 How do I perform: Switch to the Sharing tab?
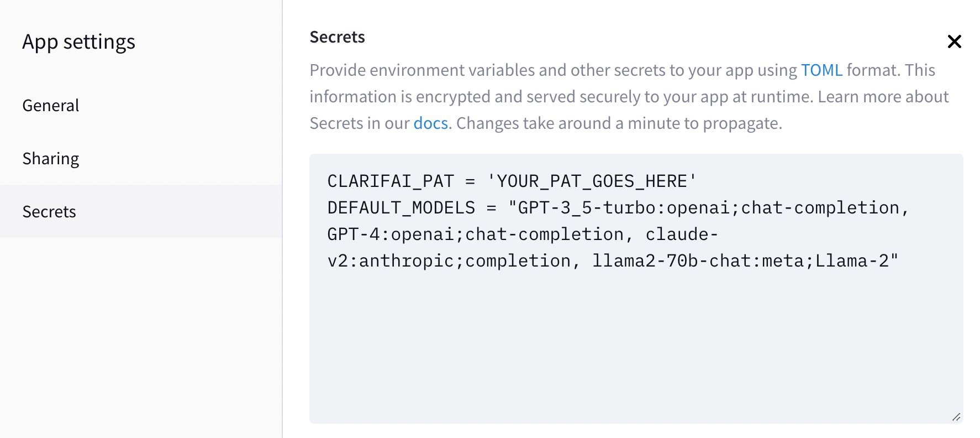[51, 159]
